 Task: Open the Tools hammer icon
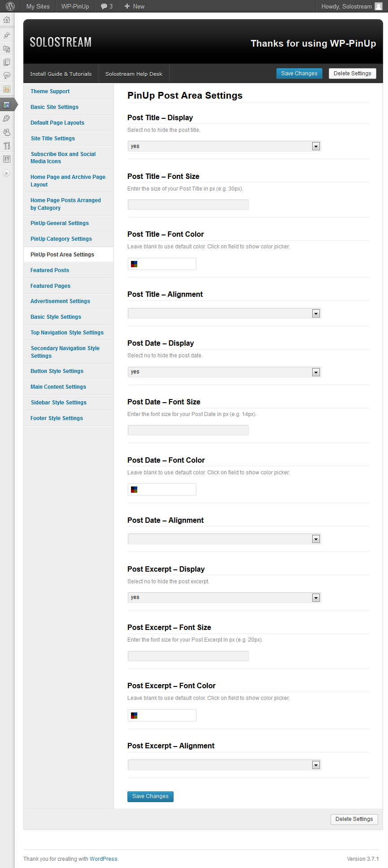(7, 145)
